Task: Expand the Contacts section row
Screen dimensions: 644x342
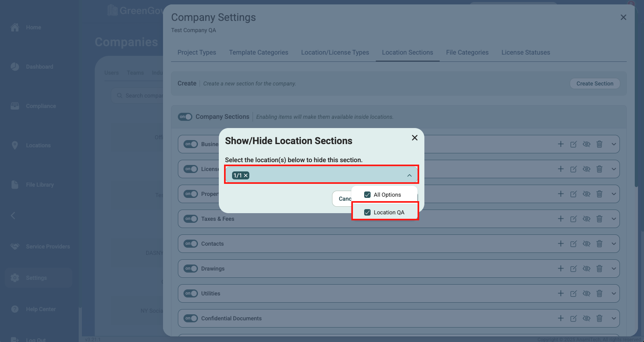Action: [x=614, y=244]
